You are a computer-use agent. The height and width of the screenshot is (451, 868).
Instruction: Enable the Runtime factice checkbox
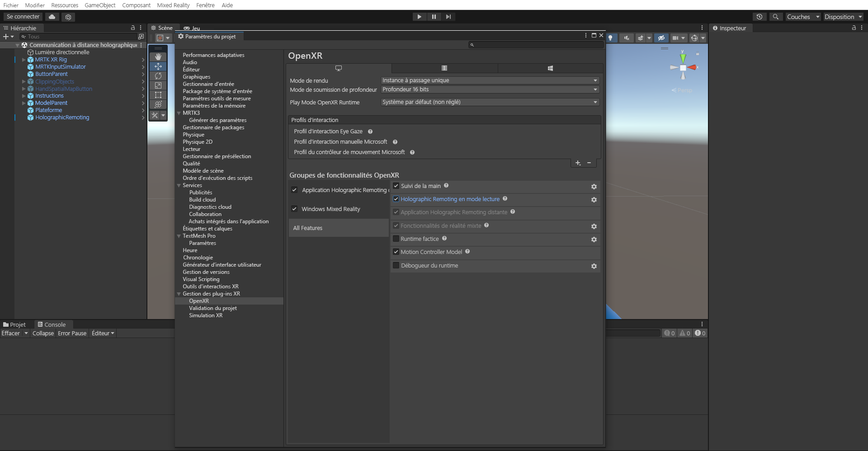click(x=396, y=239)
